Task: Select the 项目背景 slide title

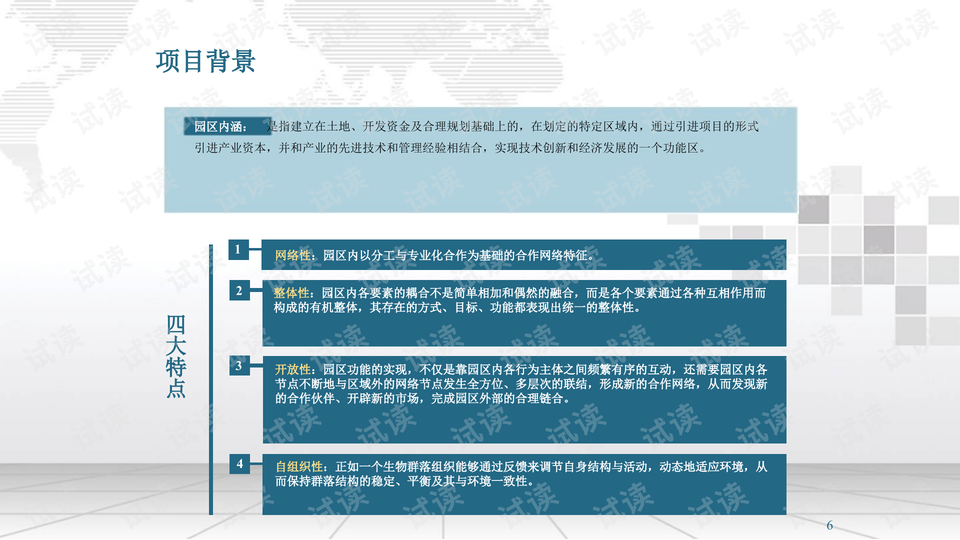Action: click(x=205, y=62)
